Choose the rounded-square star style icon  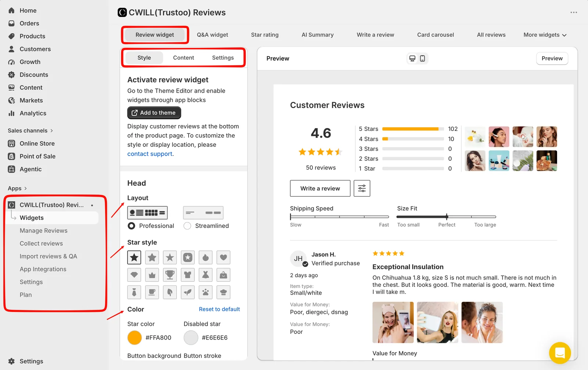click(188, 257)
